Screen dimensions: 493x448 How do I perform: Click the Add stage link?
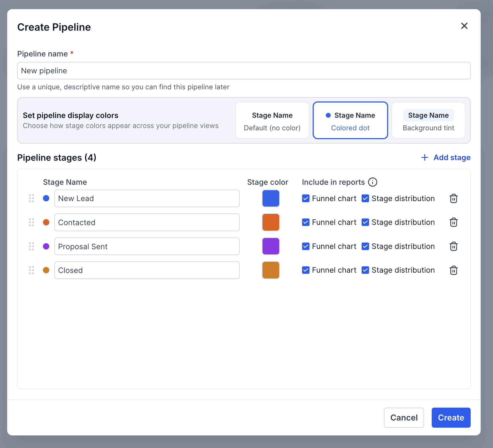point(446,158)
